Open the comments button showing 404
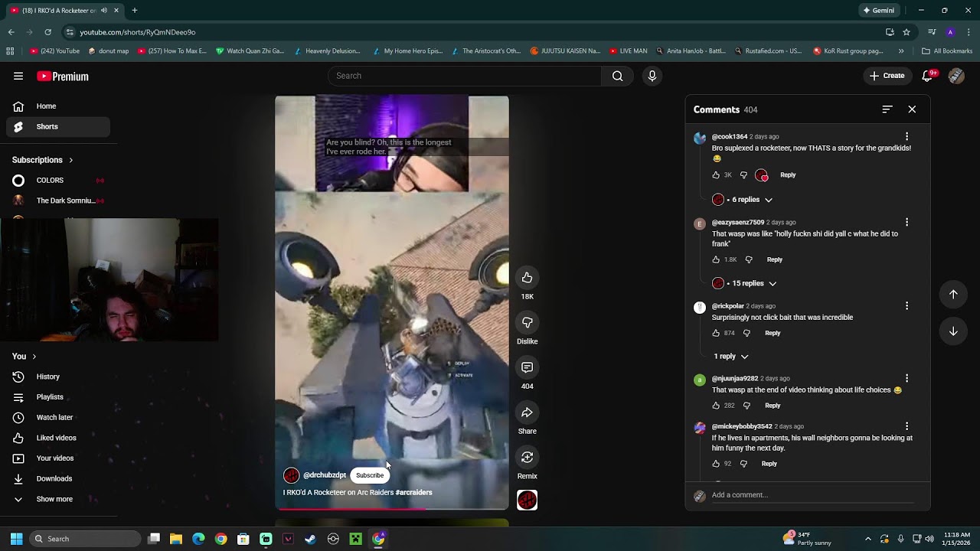The height and width of the screenshot is (551, 980). click(x=527, y=367)
